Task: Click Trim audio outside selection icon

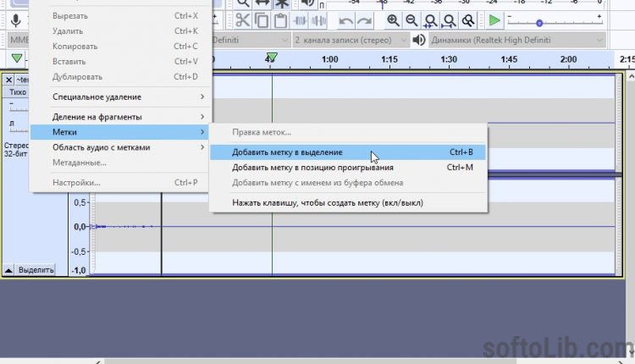Action: [x=300, y=20]
